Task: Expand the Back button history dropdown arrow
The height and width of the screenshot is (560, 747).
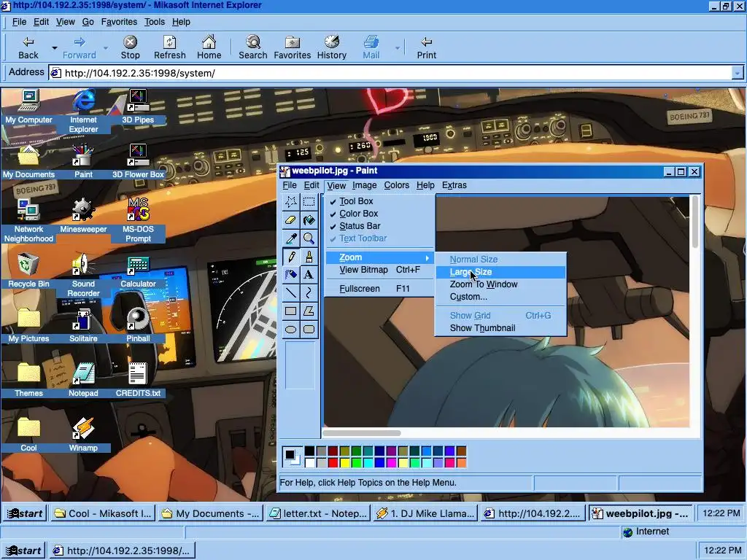Action: tap(54, 47)
